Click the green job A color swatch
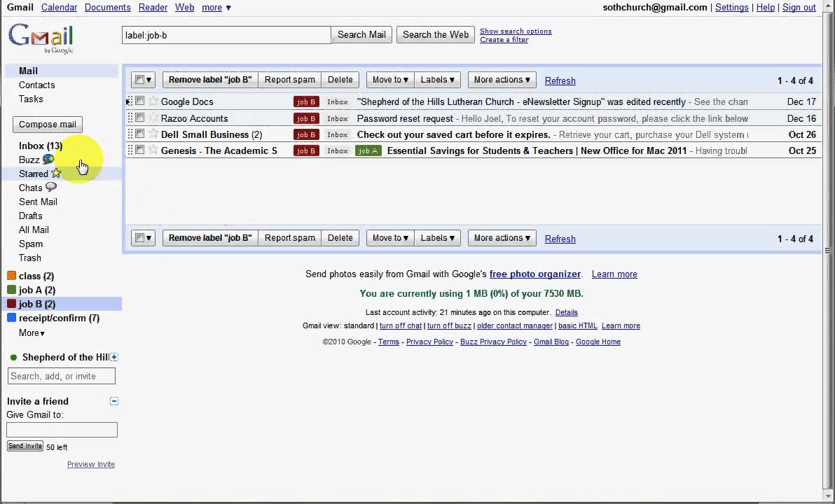Viewport: 835px width, 504px height. coord(11,290)
